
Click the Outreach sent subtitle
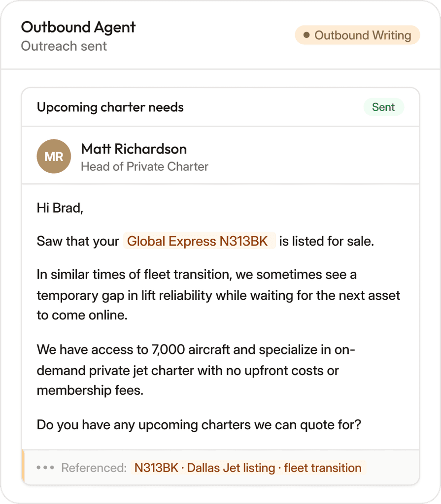pos(64,46)
